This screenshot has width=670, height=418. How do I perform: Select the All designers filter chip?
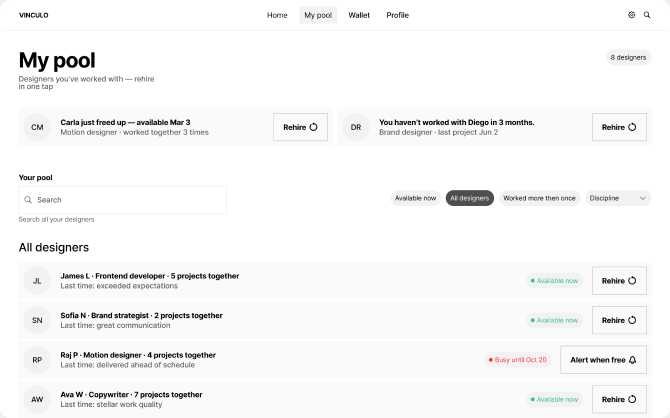[x=470, y=198]
